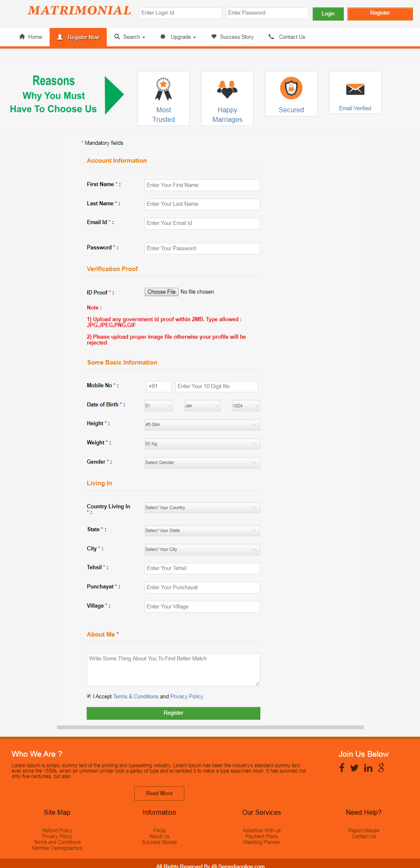Click the First Name input field
Image resolution: width=420 pixels, height=868 pixels.
pos(202,185)
